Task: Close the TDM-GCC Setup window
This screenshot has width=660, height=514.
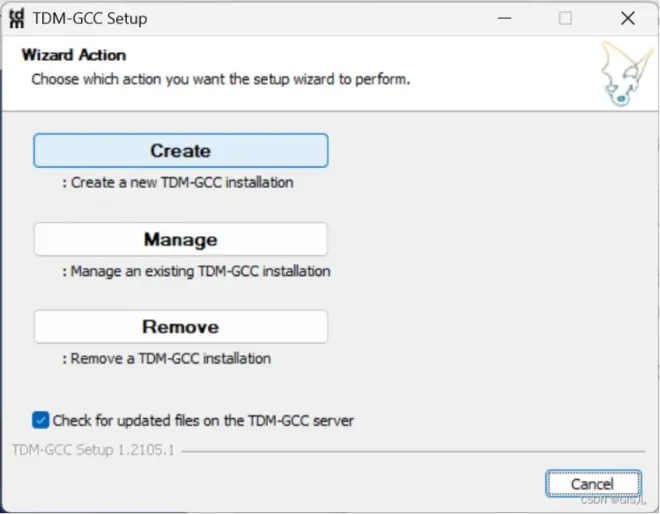Action: 628,18
